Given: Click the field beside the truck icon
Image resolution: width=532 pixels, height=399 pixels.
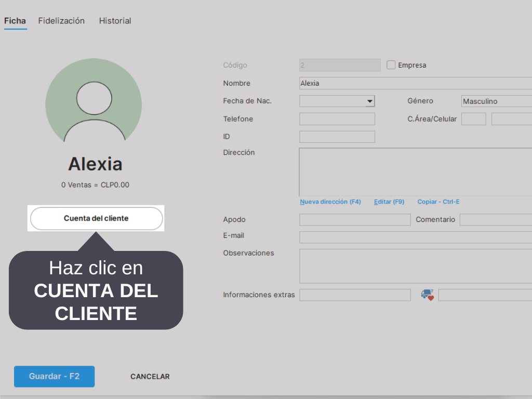Looking at the screenshot, I should coord(485,295).
